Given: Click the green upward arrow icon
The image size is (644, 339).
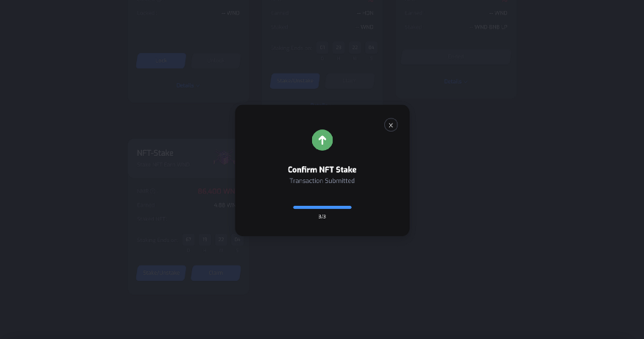Looking at the screenshot, I should pyautogui.click(x=322, y=140).
